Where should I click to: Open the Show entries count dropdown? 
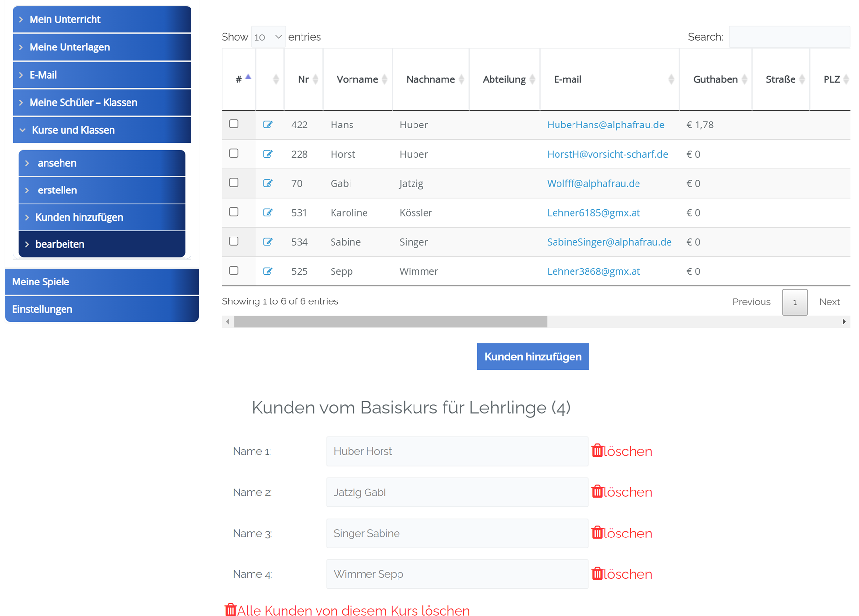coord(268,37)
